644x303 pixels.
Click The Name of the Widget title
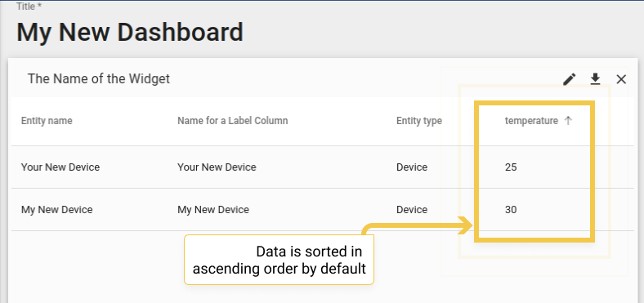click(x=99, y=78)
